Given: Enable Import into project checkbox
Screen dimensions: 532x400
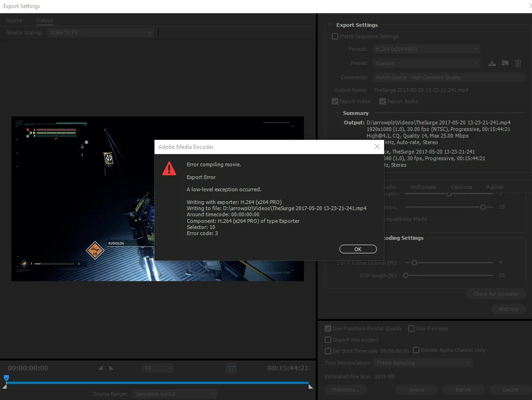Looking at the screenshot, I should 328,340.
